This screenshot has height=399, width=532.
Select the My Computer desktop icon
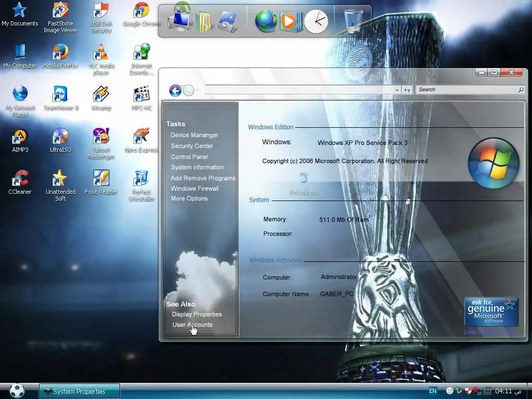(x=20, y=56)
